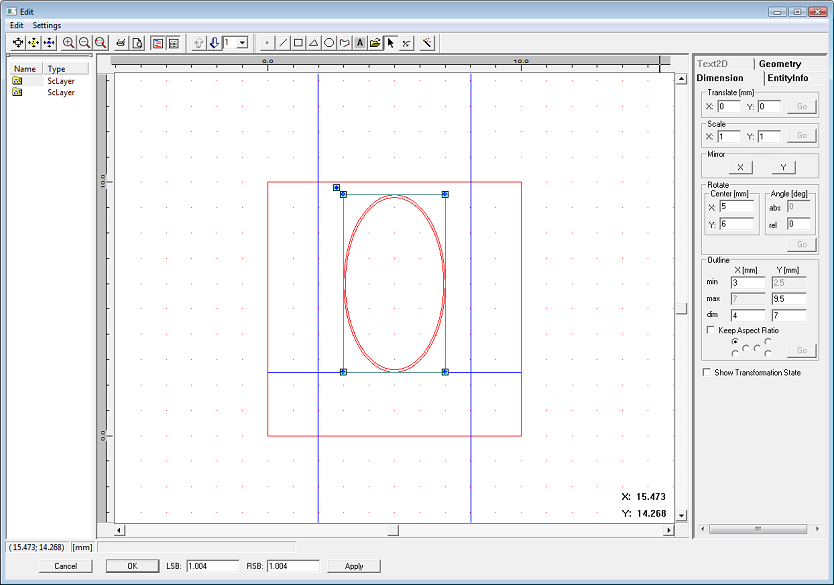Viewport: 834px width, 585px height.
Task: Activate the arrow selection pointer tool
Action: (390, 43)
